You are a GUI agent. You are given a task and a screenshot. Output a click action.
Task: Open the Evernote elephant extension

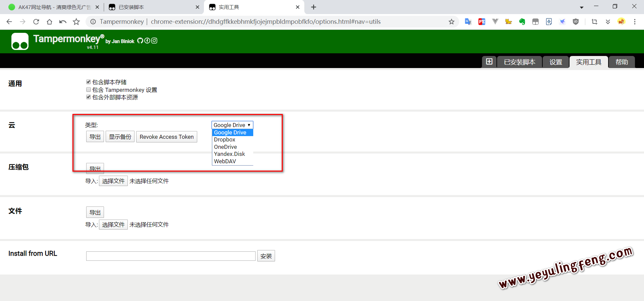click(x=522, y=22)
